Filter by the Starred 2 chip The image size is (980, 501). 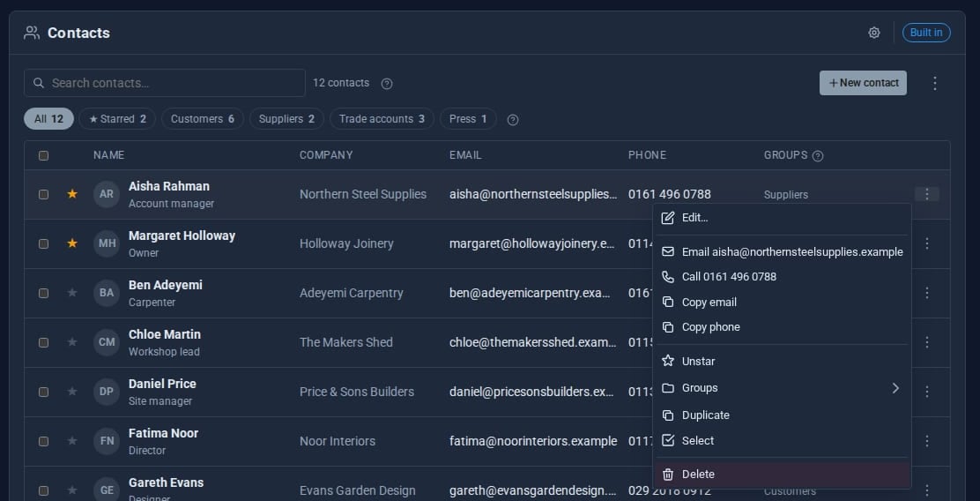point(117,119)
